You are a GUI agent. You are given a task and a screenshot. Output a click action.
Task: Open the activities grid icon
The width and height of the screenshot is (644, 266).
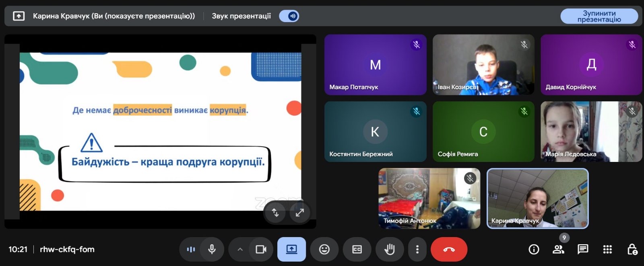click(607, 250)
